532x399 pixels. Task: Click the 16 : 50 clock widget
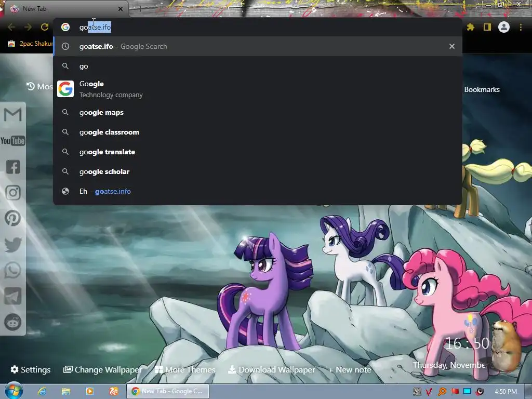pos(467,343)
